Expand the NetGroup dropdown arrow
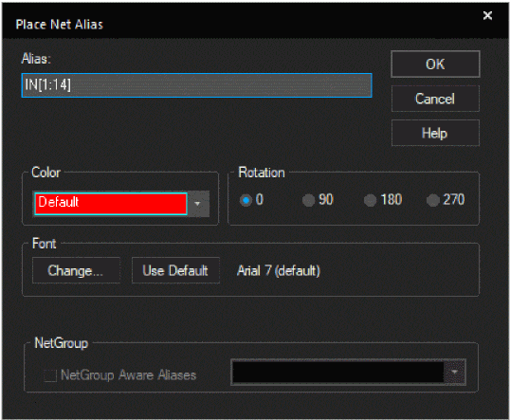The width and height of the screenshot is (510, 420). click(x=455, y=373)
